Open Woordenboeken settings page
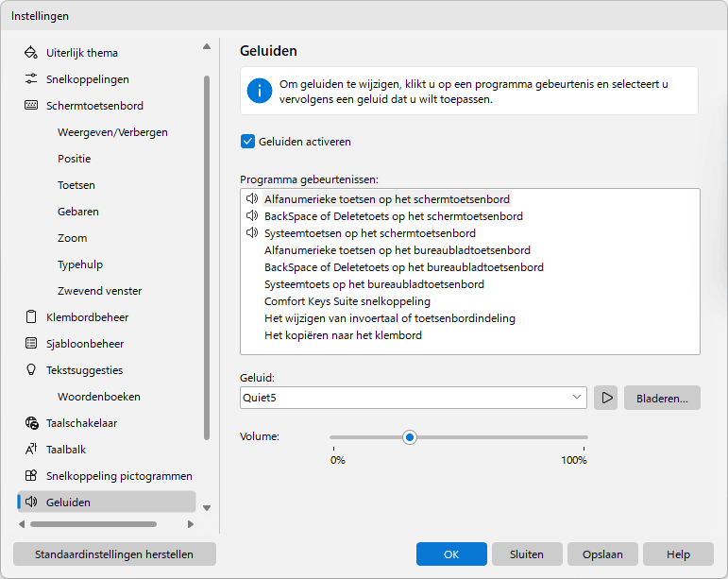Viewport: 728px width, 579px height. pyautogui.click(x=99, y=397)
